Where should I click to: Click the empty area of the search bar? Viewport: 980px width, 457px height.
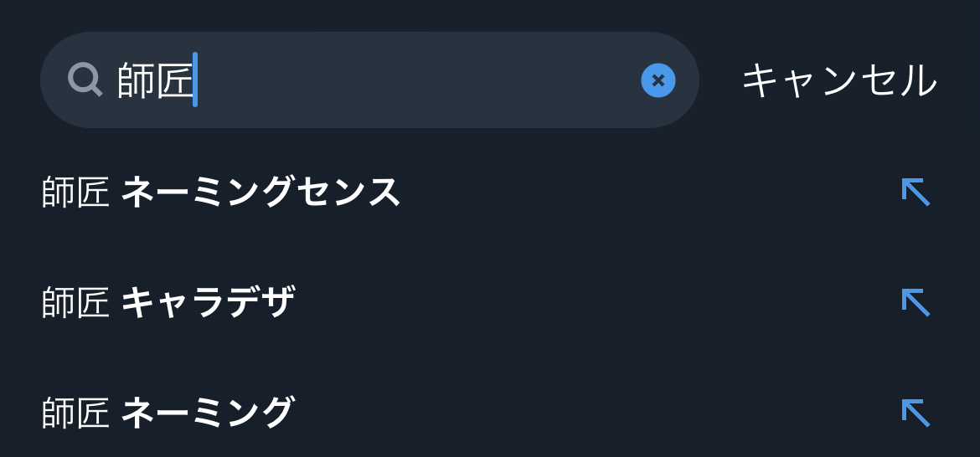(419, 80)
